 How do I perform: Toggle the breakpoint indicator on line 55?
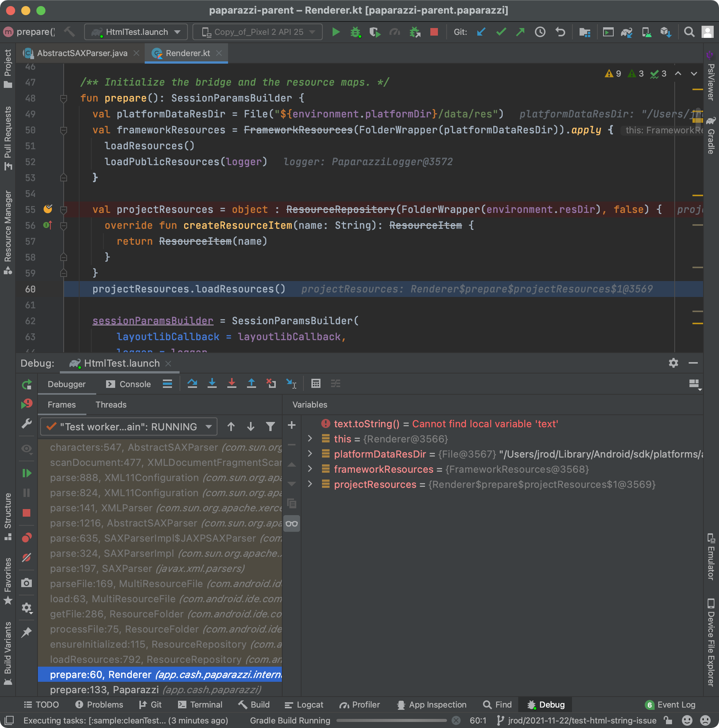tap(48, 209)
